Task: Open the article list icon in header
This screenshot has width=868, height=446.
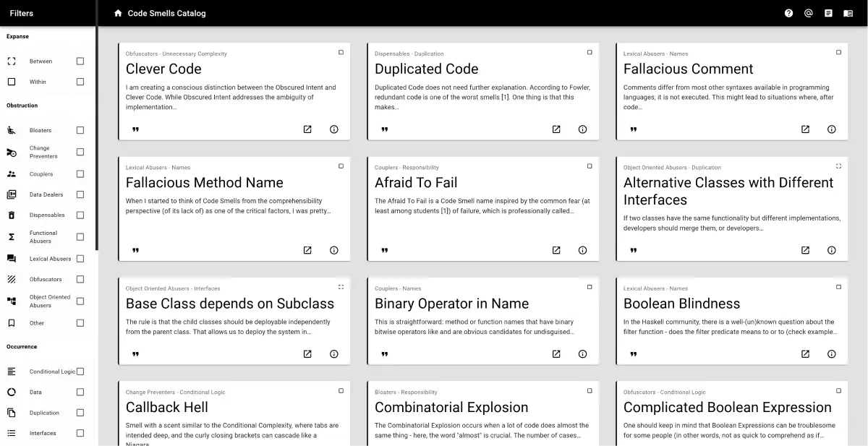Action: (828, 13)
